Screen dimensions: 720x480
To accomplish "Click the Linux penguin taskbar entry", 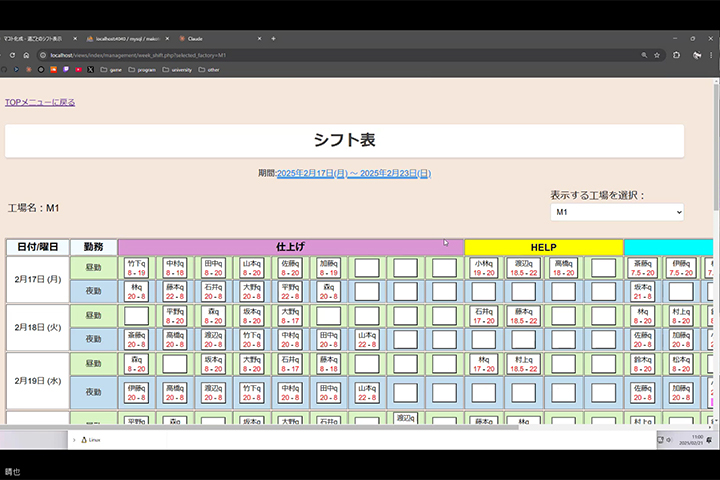I will [x=91, y=440].
